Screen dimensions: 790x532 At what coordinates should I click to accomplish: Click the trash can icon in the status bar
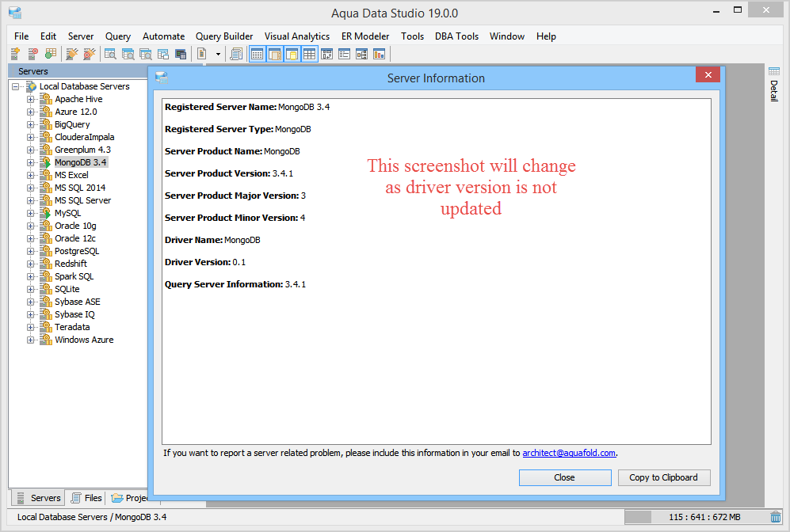click(776, 517)
